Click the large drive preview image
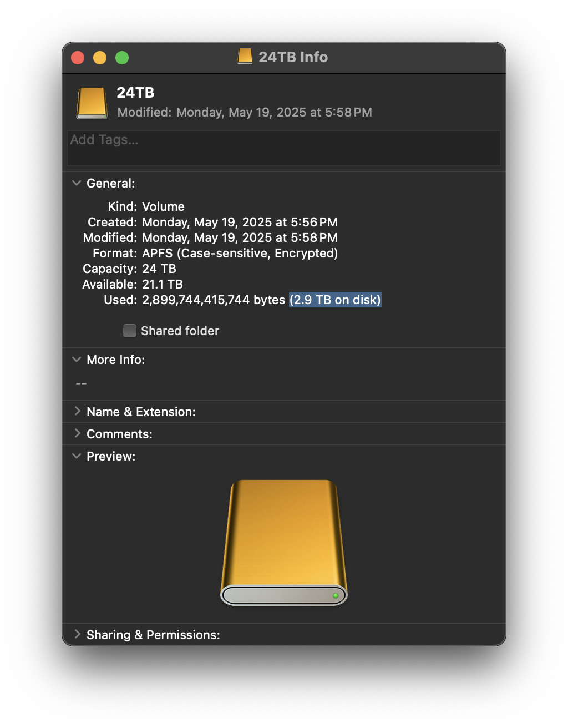 tap(284, 543)
